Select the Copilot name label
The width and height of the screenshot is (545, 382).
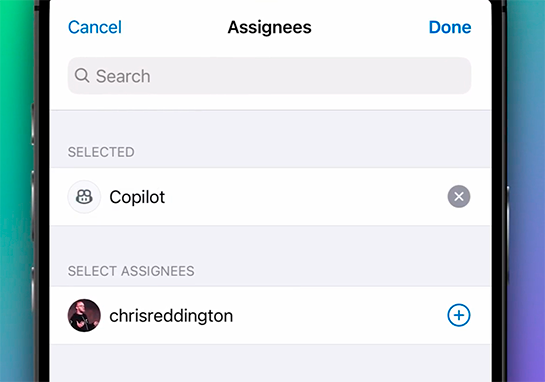tap(137, 197)
